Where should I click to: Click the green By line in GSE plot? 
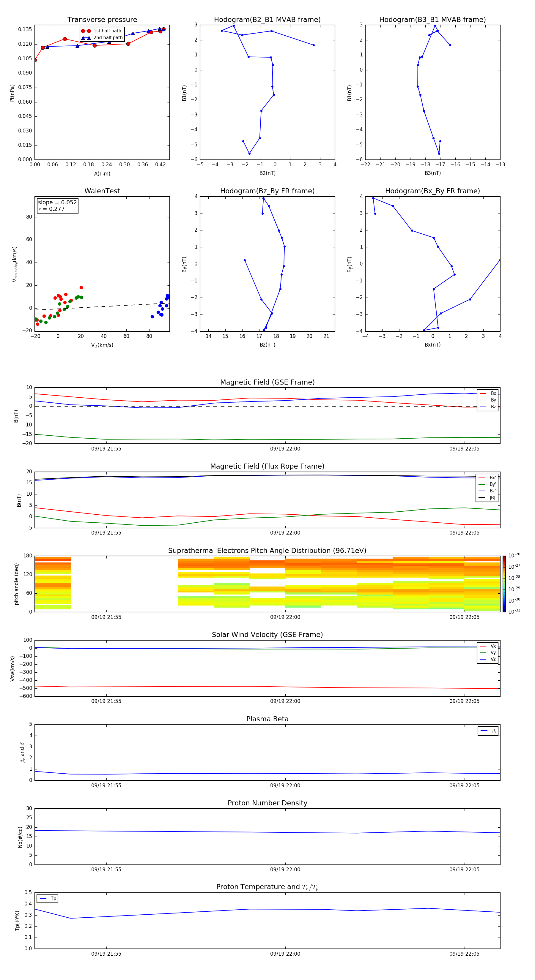[x=267, y=440]
